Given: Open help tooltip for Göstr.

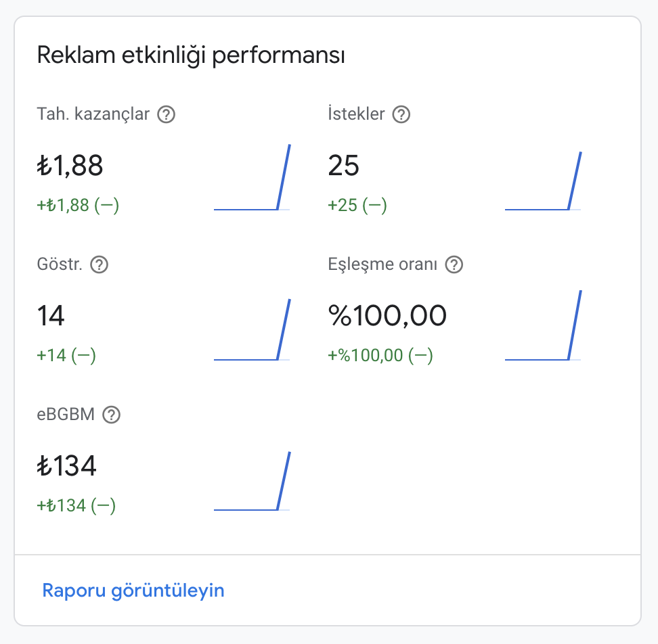Looking at the screenshot, I should (x=100, y=264).
